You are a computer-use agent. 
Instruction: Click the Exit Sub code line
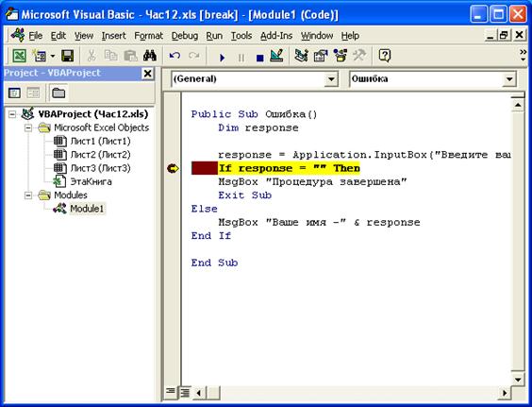click(245, 195)
